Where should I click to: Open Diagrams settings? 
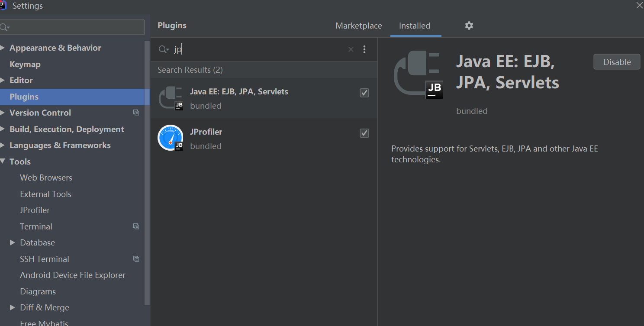(x=38, y=291)
